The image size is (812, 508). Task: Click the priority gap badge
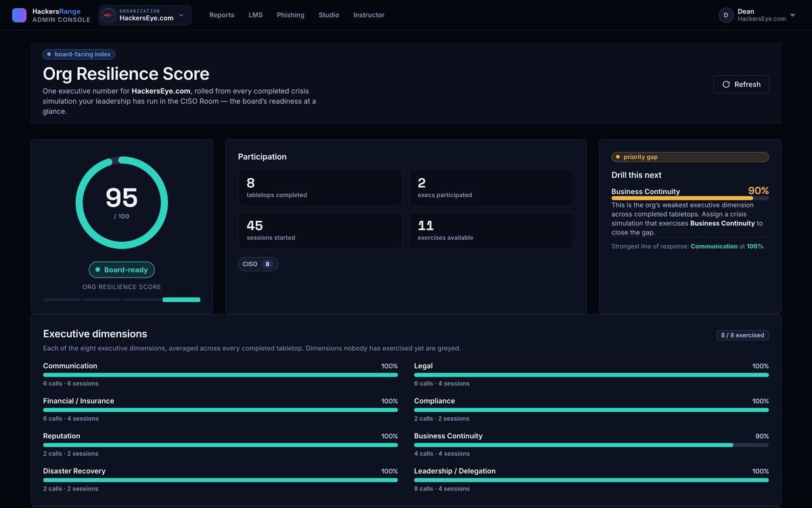(690, 157)
